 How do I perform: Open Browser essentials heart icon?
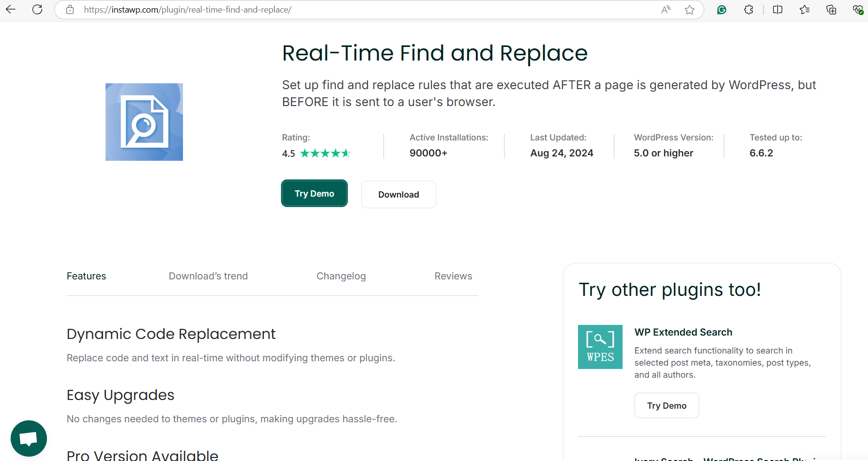click(858, 9)
